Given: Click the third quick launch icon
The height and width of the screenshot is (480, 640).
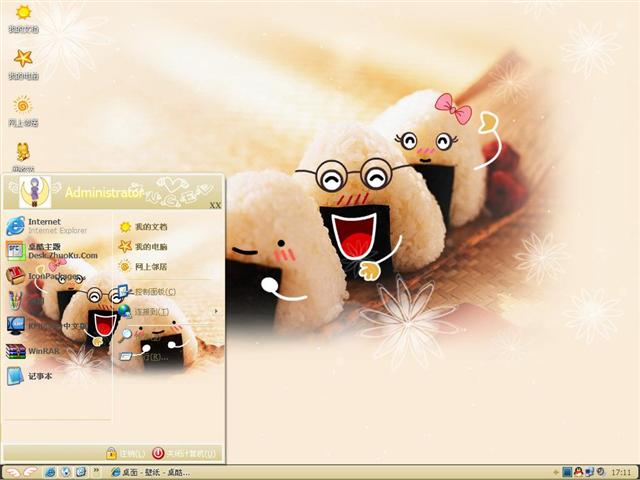Looking at the screenshot, I should pos(81,472).
